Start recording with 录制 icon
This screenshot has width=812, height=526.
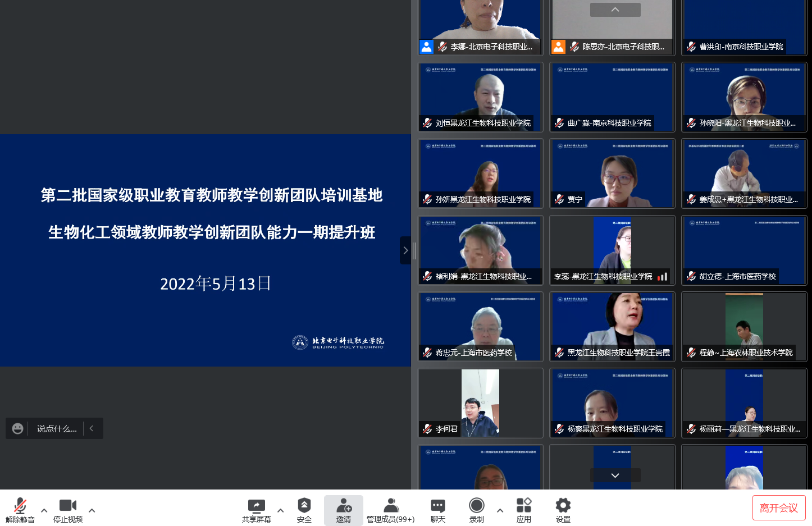point(477,510)
